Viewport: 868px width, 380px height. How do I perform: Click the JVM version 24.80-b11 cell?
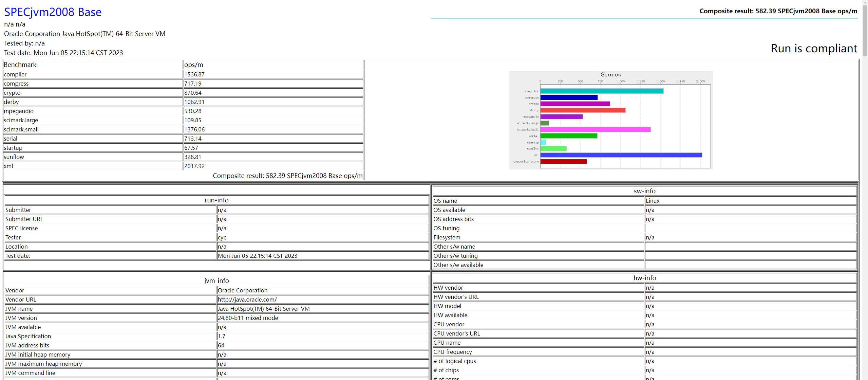[x=248, y=318]
